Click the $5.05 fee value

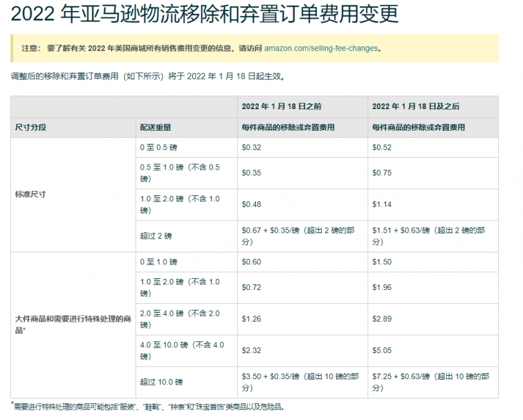coord(382,351)
